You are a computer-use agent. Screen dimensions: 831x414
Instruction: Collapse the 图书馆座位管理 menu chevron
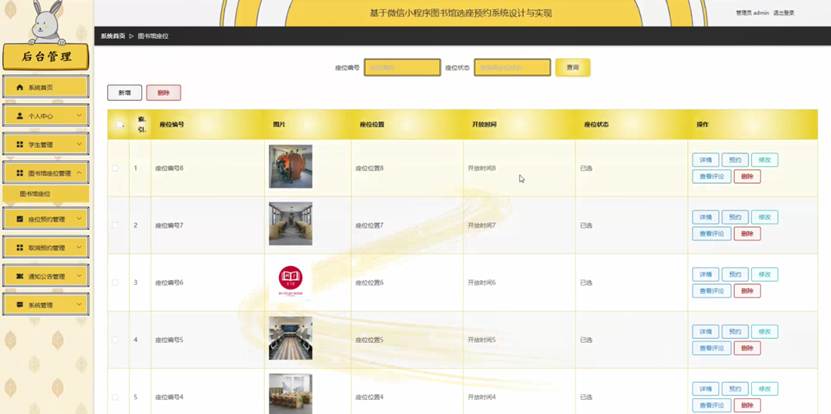79,173
